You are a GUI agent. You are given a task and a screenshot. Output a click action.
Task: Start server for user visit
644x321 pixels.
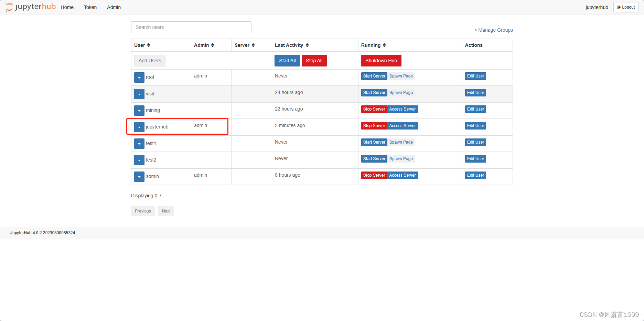point(374,93)
